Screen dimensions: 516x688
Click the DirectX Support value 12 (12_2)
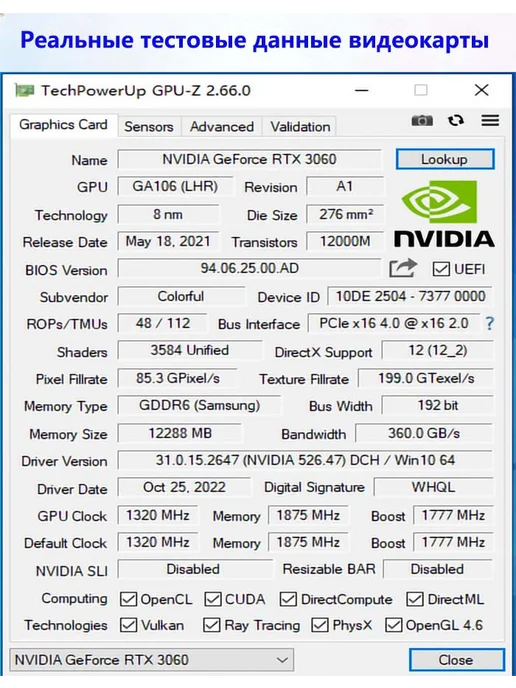[437, 350]
